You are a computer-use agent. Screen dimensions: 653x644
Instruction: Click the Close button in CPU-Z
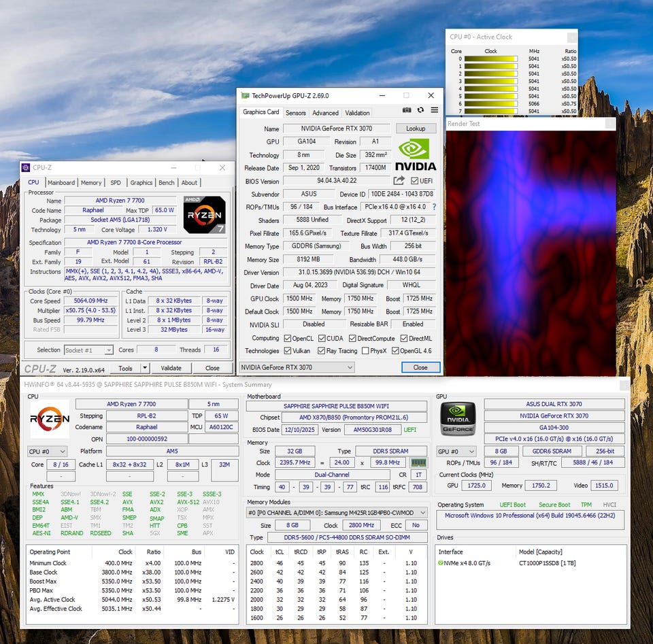click(212, 368)
